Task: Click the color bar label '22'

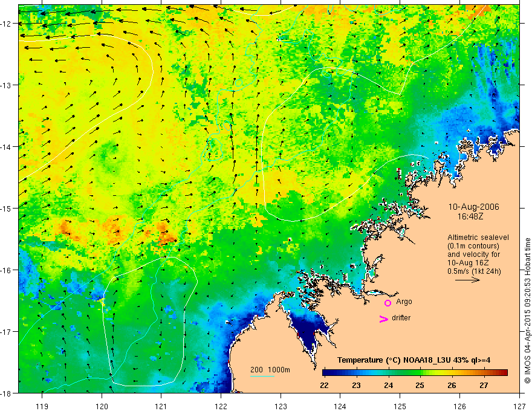Action: pyautogui.click(x=324, y=385)
